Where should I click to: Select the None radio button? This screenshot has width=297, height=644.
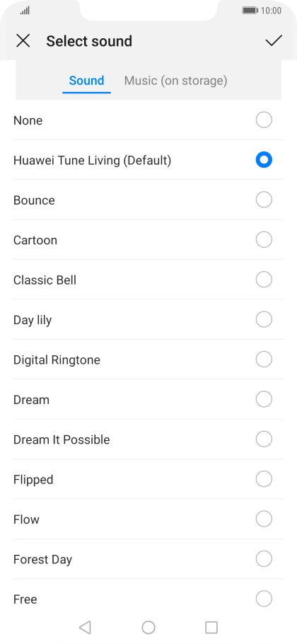click(x=264, y=120)
